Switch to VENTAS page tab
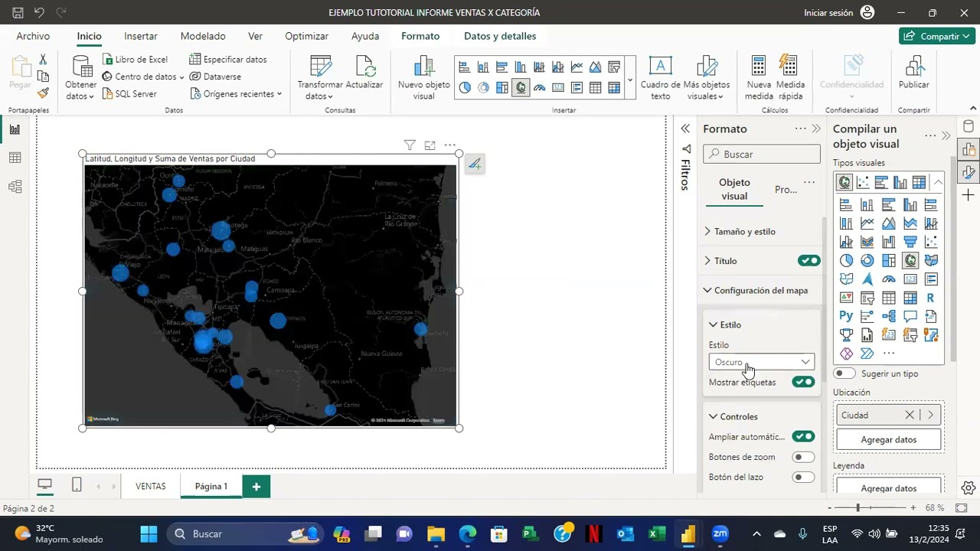980x551 pixels. pos(151,486)
